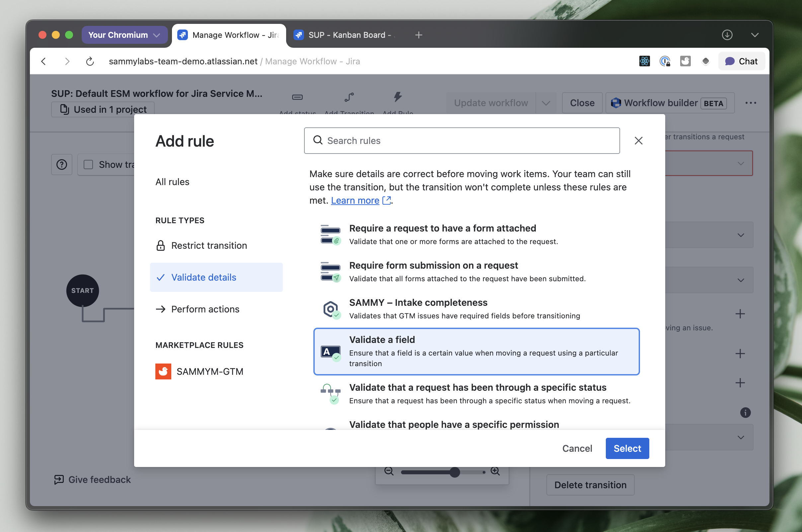This screenshot has width=802, height=532.
Task: Close the Add rule dialog with X
Action: [x=638, y=141]
